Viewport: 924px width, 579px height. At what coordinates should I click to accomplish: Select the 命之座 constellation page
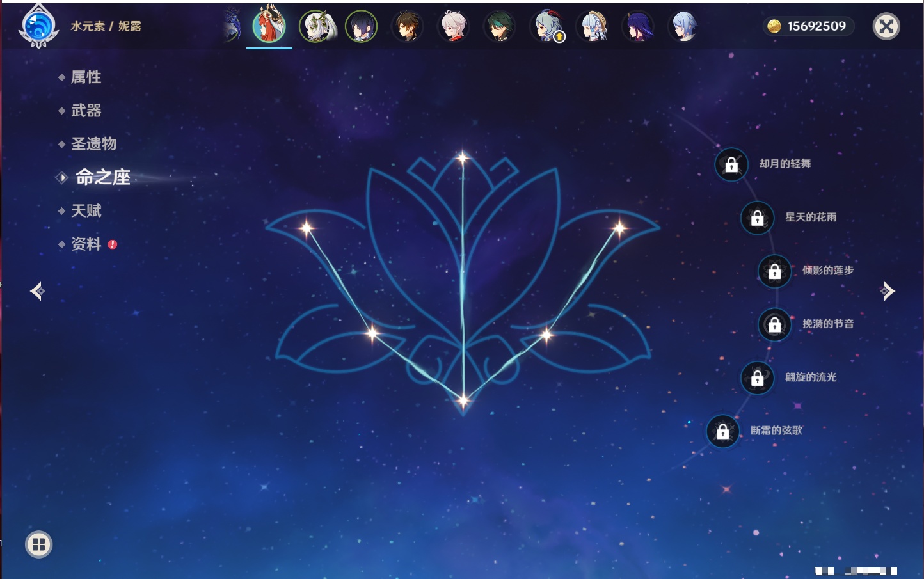click(102, 177)
